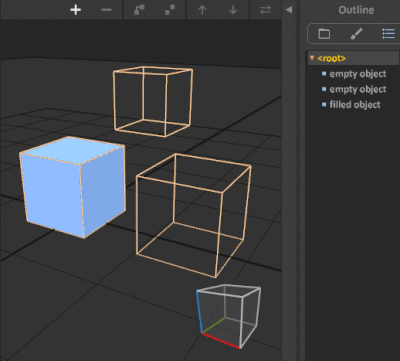The image size is (400, 361).
Task: Select the empty object row just above filled object
Action: coord(354,89)
